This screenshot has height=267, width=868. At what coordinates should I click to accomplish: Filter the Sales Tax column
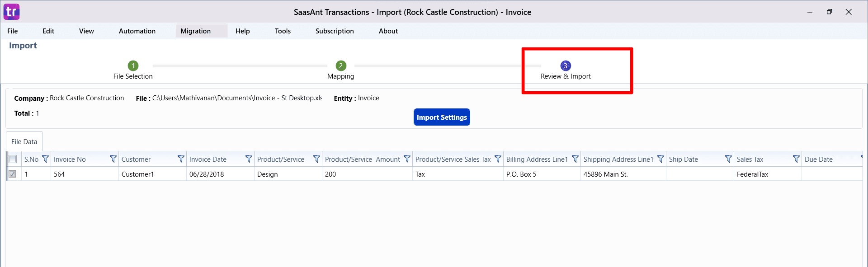point(796,159)
